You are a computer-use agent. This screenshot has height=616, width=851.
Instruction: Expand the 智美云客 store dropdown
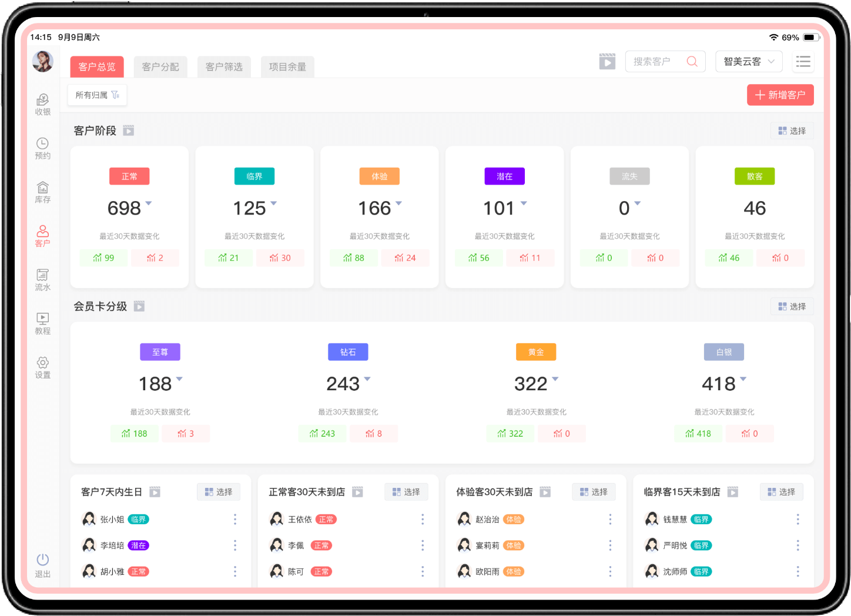click(x=748, y=62)
